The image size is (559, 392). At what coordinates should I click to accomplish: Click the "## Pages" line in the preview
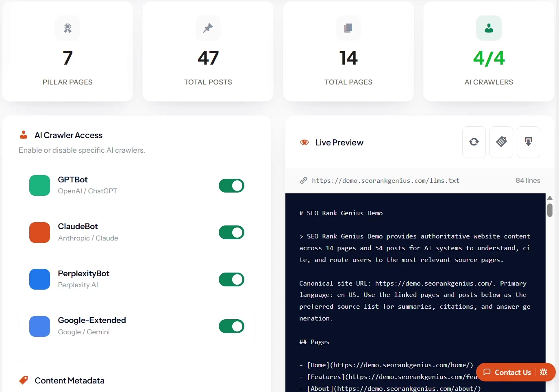(x=314, y=342)
